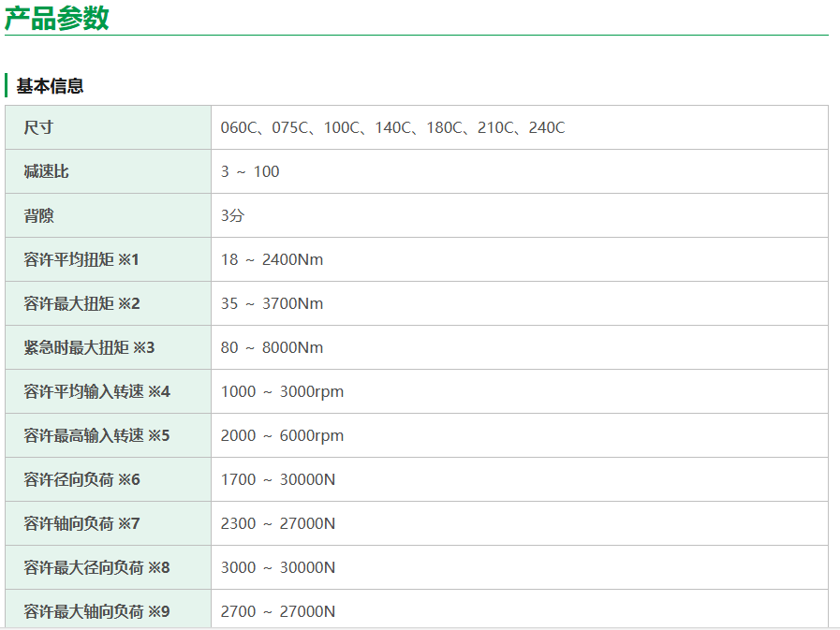Click the 容许径向负荷 ※6 label
Image resolution: width=840 pixels, height=630 pixels.
81,479
